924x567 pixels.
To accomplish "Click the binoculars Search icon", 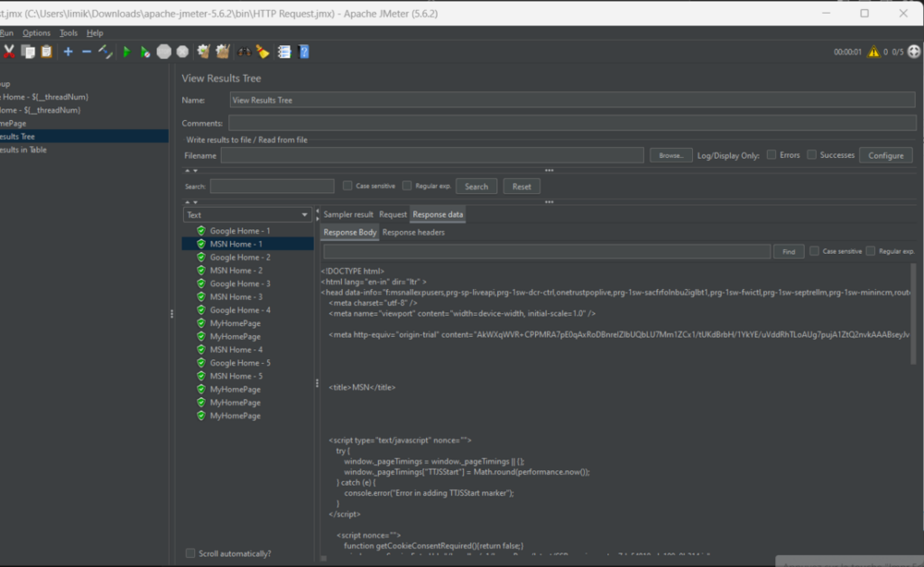I will (244, 52).
